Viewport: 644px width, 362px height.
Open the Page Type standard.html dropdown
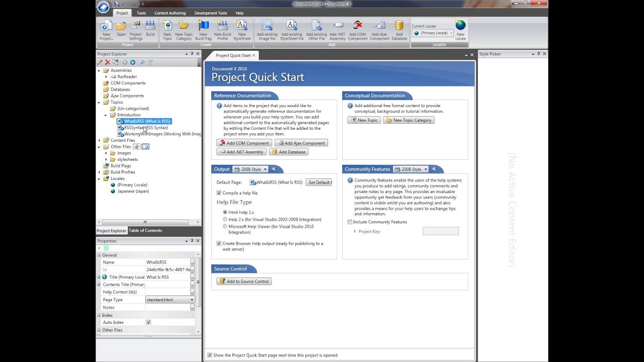pos(170,300)
